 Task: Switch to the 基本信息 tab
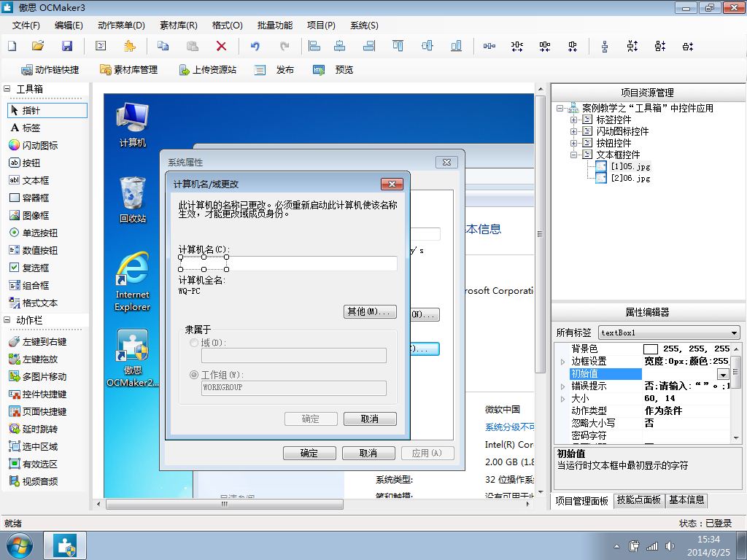pyautogui.click(x=686, y=500)
